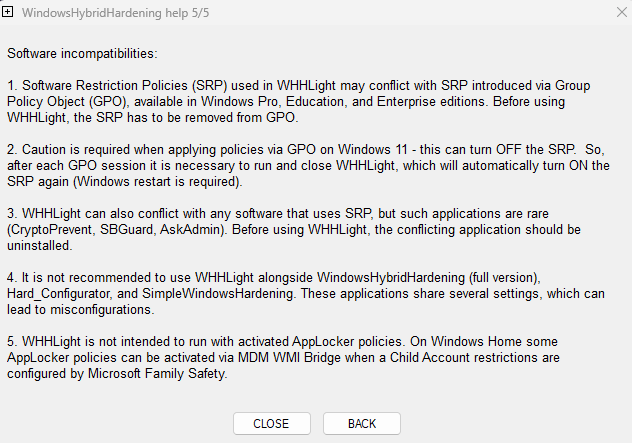Go to previous help page via BACK
The height and width of the screenshot is (443, 632).
(x=361, y=423)
